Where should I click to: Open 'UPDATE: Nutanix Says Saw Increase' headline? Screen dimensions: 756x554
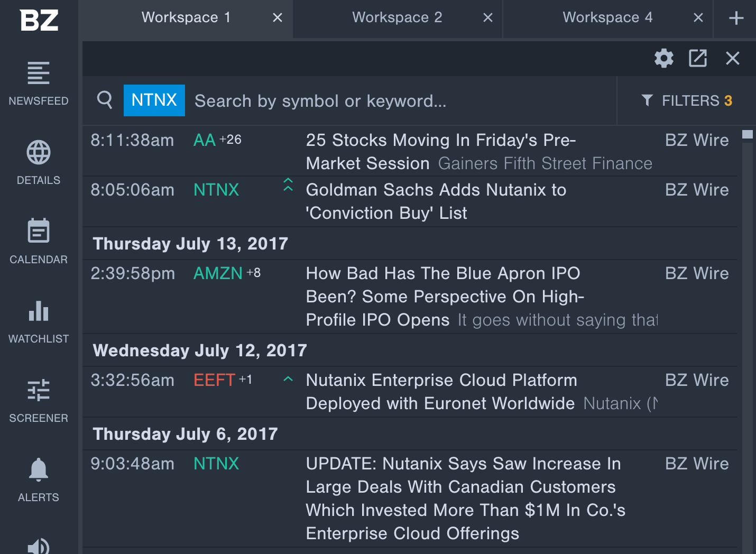(x=465, y=498)
